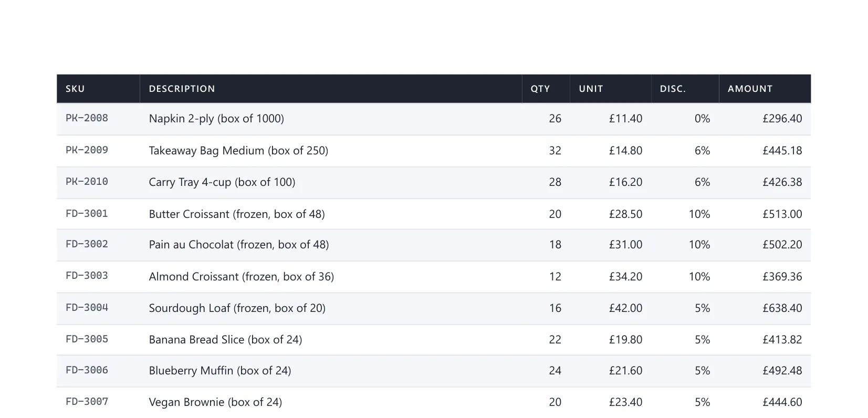Select the Sourdough Loaf unit price £42.00

[x=625, y=308]
